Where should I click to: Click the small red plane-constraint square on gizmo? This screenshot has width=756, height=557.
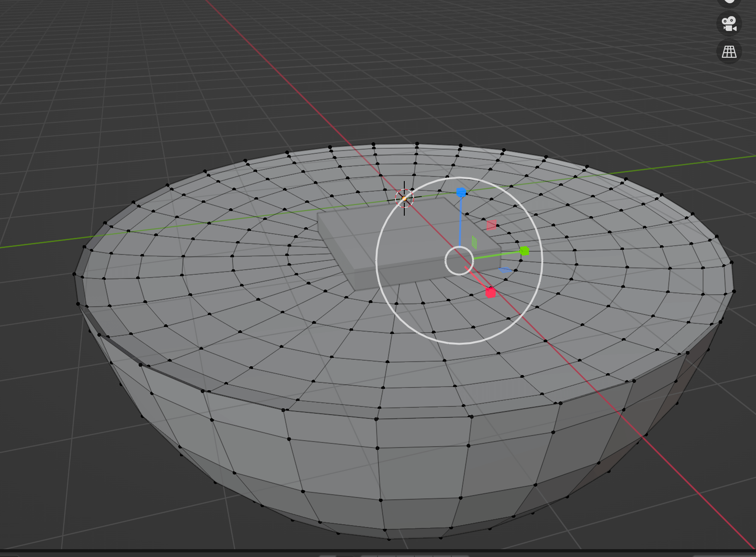492,225
